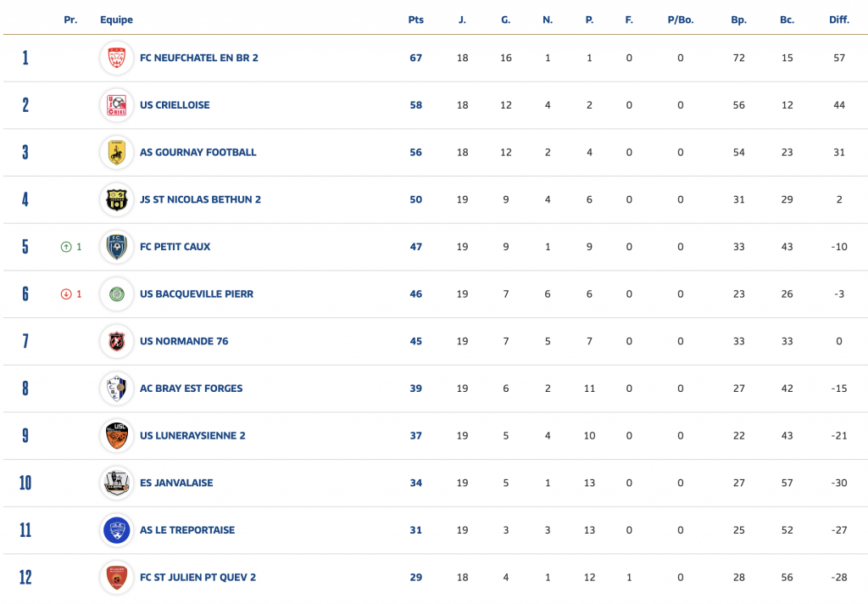Image resolution: width=868 pixels, height=604 pixels.
Task: Click the FC Neufchatel en Br 2 club crest
Action: coord(116,58)
